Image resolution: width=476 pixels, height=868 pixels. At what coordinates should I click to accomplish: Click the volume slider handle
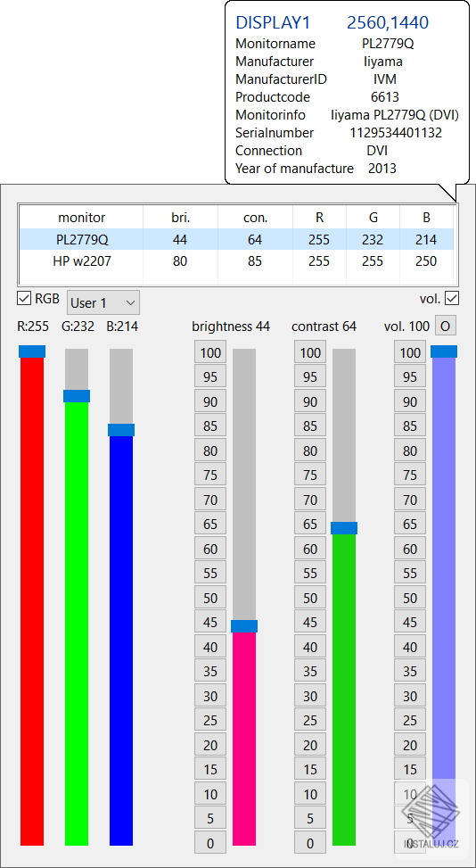point(444,351)
